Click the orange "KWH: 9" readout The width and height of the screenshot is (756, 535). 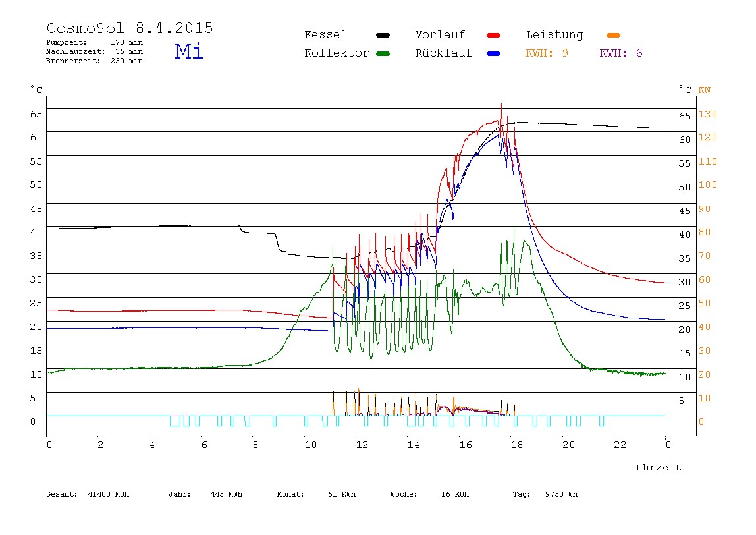pos(547,53)
